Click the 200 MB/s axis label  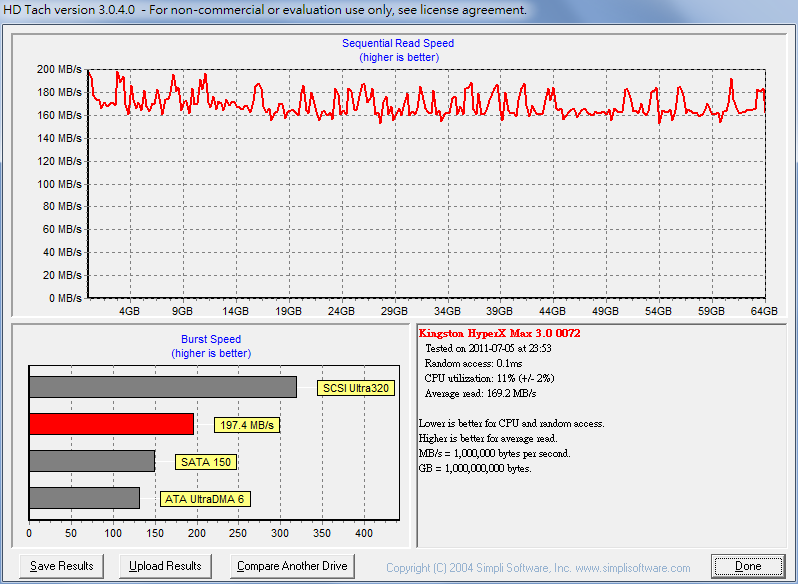tap(59, 69)
